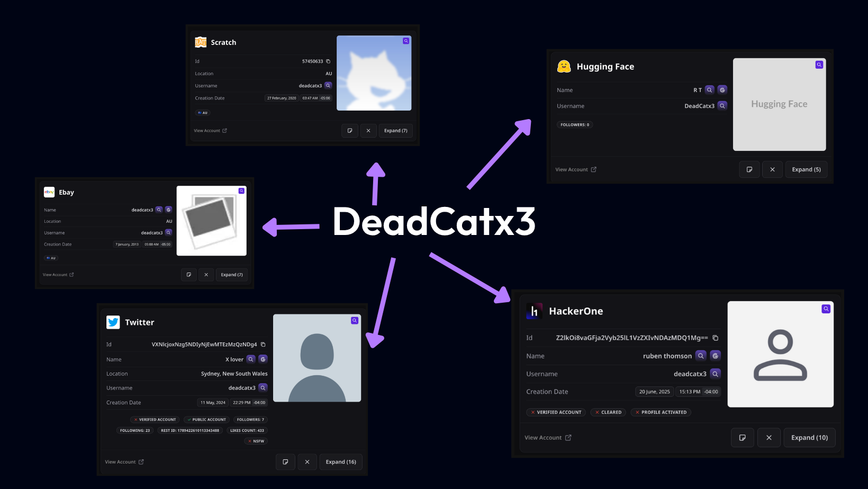Open View Account link on HackerOne card

pyautogui.click(x=548, y=438)
